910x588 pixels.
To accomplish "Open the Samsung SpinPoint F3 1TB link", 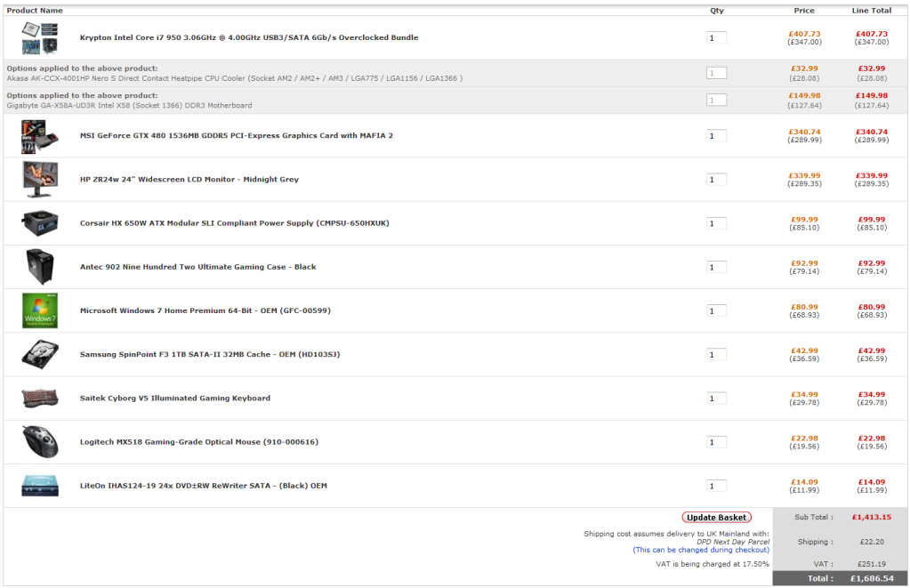I will pyautogui.click(x=210, y=355).
